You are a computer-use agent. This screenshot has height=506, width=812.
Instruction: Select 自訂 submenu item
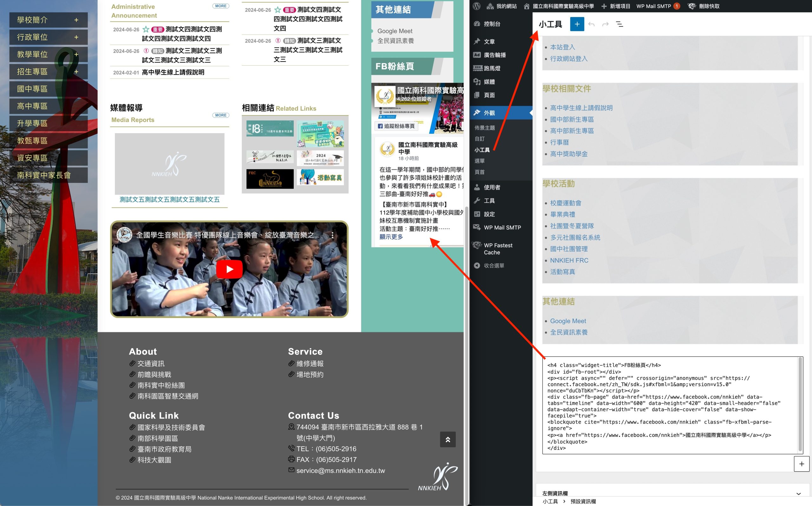click(479, 139)
